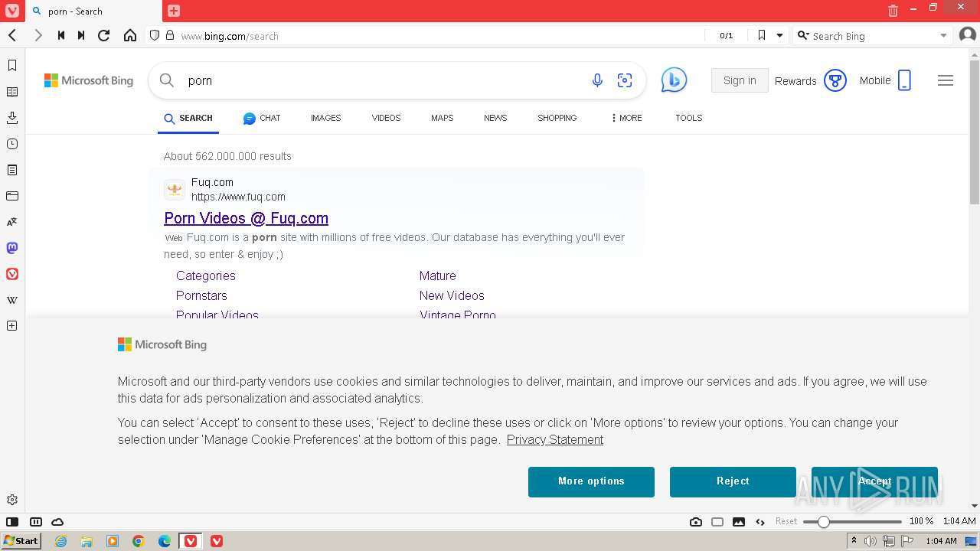Open page actions code icon
Viewport: 980px width, 551px height.
[760, 522]
